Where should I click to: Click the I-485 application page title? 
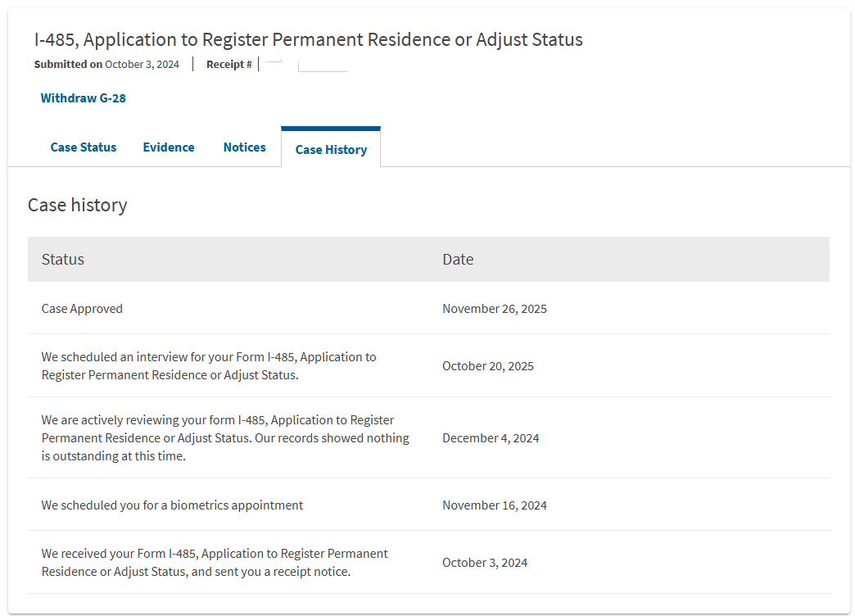click(x=308, y=39)
